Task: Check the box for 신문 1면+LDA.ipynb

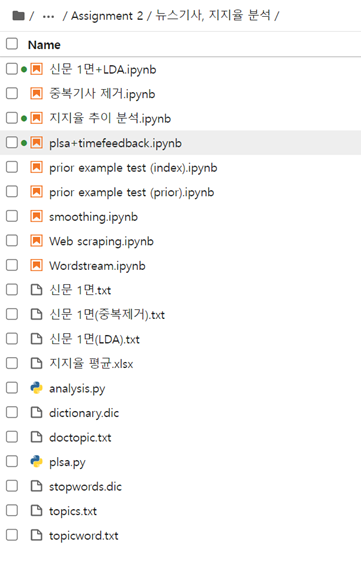Action: (x=12, y=69)
